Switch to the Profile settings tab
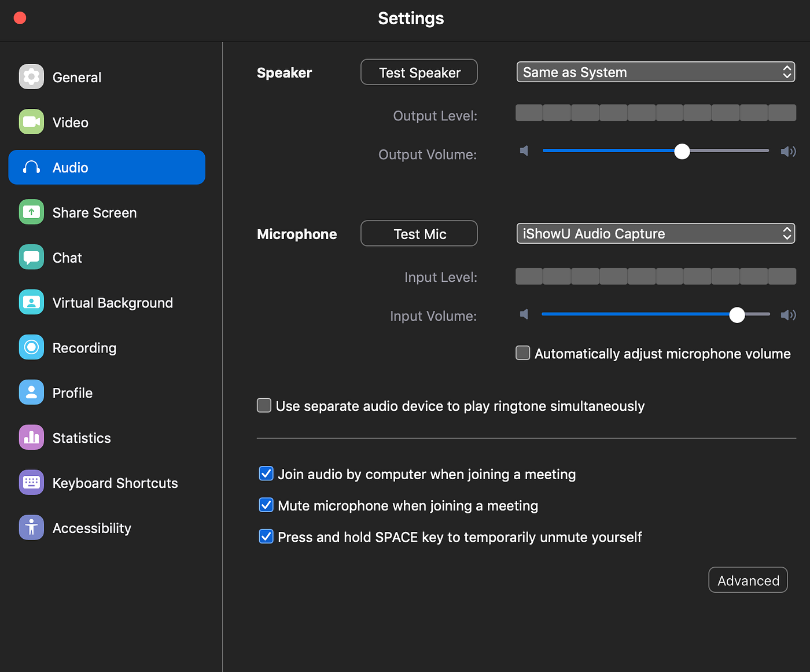The image size is (810, 672). click(72, 393)
